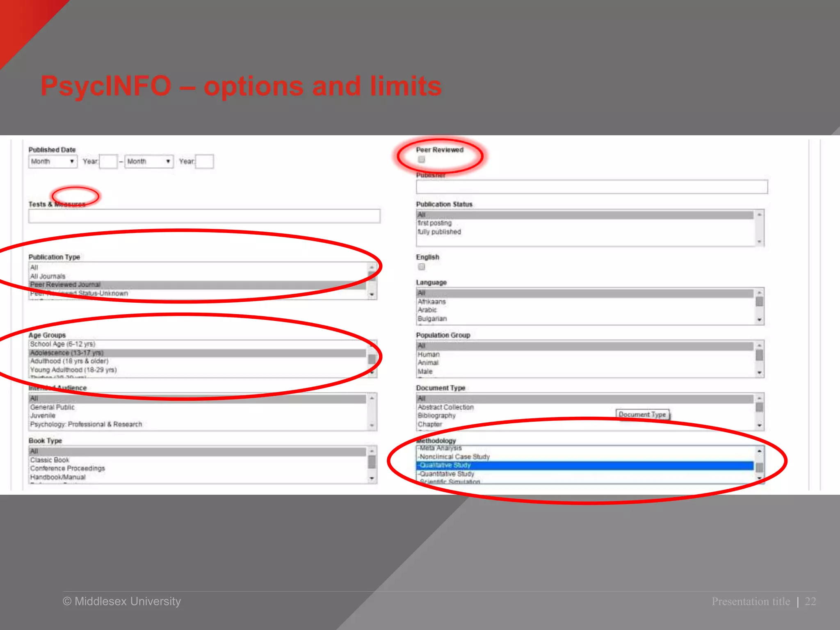Enable the English checkbox

421,267
